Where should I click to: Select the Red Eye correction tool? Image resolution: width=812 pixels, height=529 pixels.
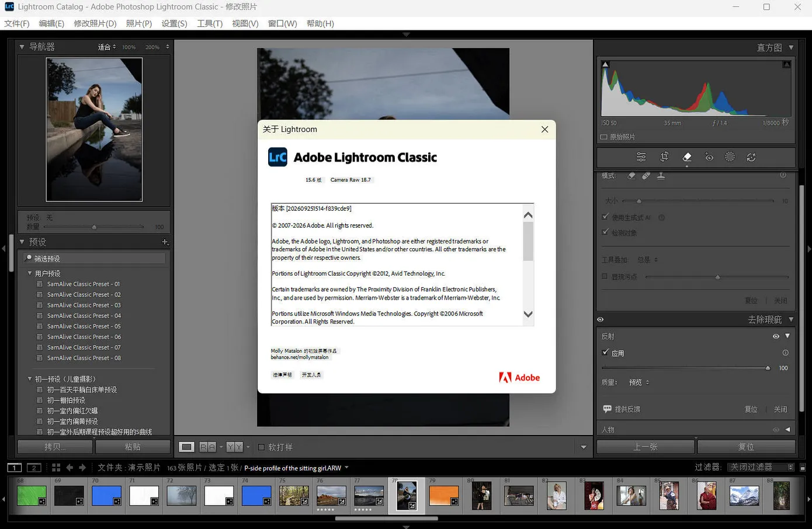[x=709, y=157]
